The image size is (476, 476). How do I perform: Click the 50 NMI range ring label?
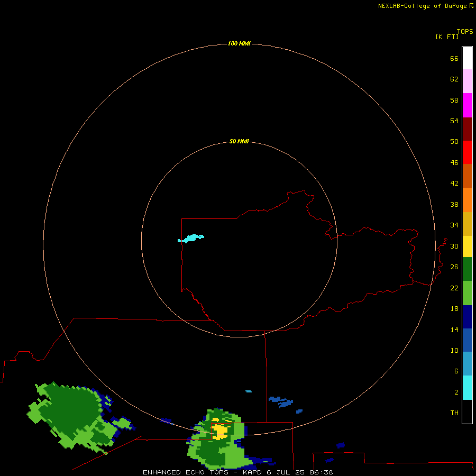239,141
